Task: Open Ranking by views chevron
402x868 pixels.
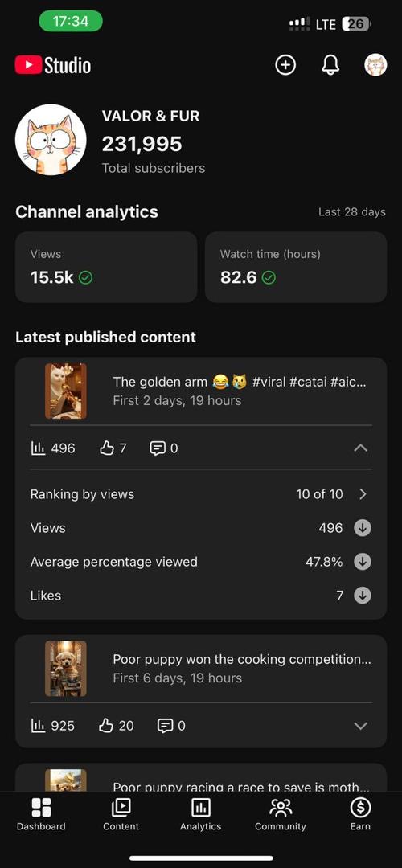Action: coord(363,494)
